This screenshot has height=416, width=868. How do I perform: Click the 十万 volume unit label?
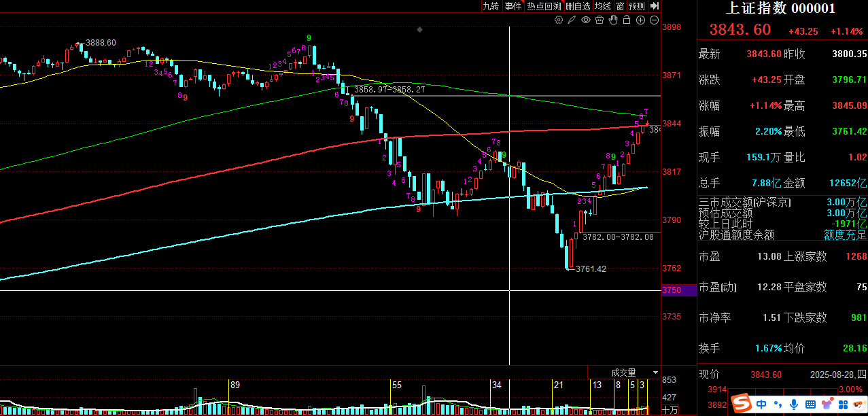coord(670,410)
